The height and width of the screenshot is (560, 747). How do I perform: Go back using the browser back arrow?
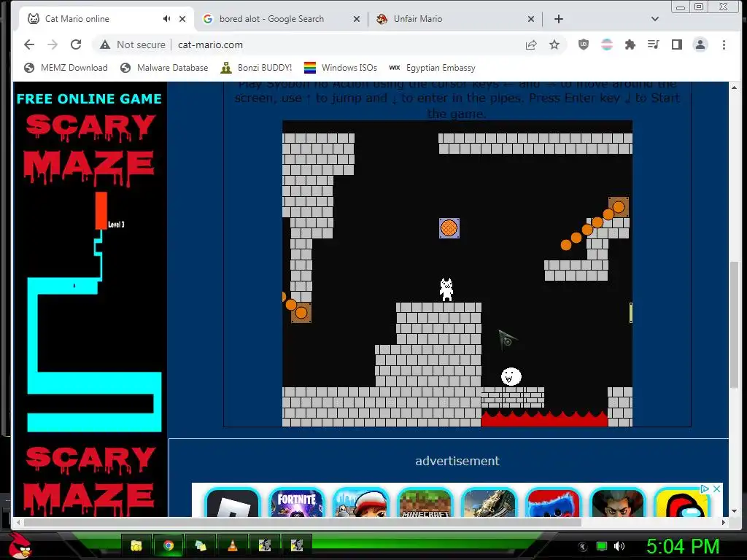point(29,44)
